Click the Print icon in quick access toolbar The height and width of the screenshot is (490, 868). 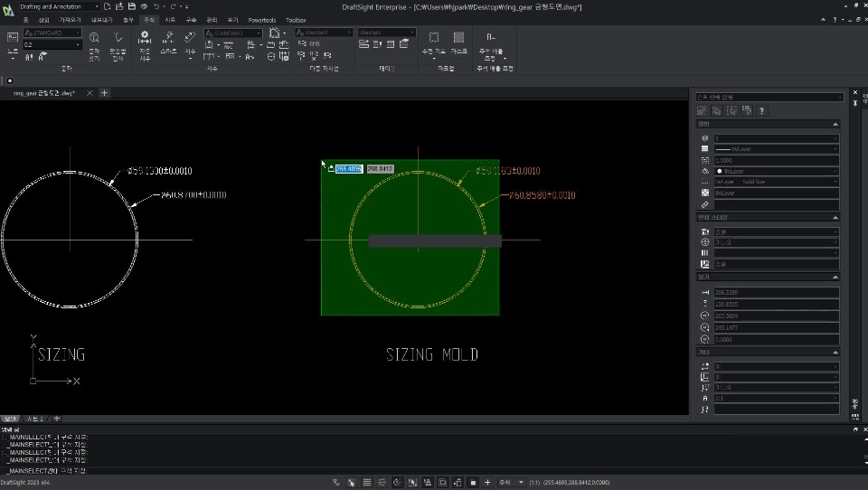pyautogui.click(x=144, y=6)
